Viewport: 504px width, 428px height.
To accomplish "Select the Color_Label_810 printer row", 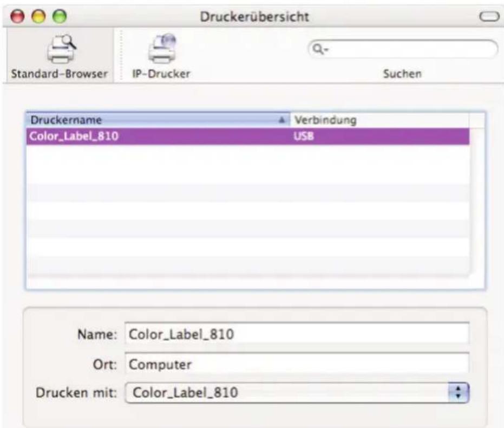I will [x=248, y=137].
